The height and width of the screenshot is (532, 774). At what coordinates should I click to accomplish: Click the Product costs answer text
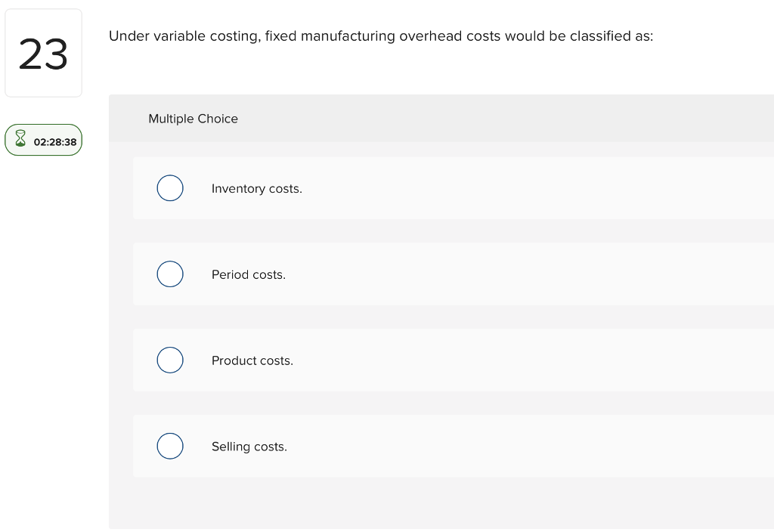(x=252, y=360)
